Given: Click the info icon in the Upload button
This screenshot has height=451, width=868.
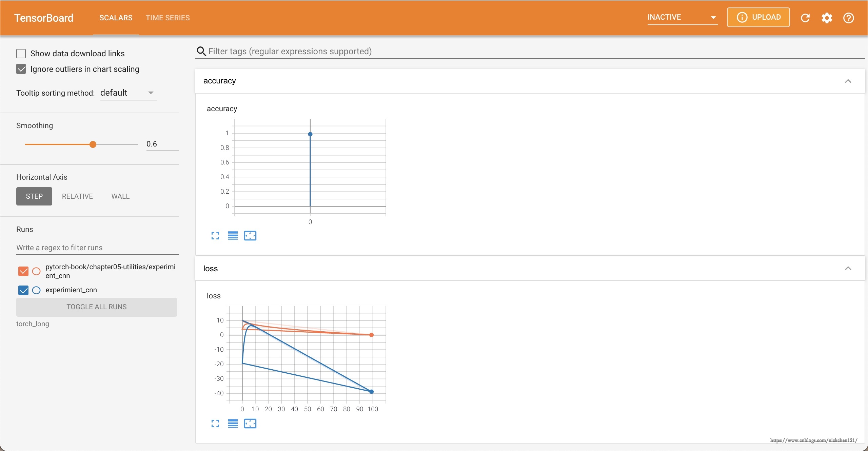Looking at the screenshot, I should [x=742, y=17].
